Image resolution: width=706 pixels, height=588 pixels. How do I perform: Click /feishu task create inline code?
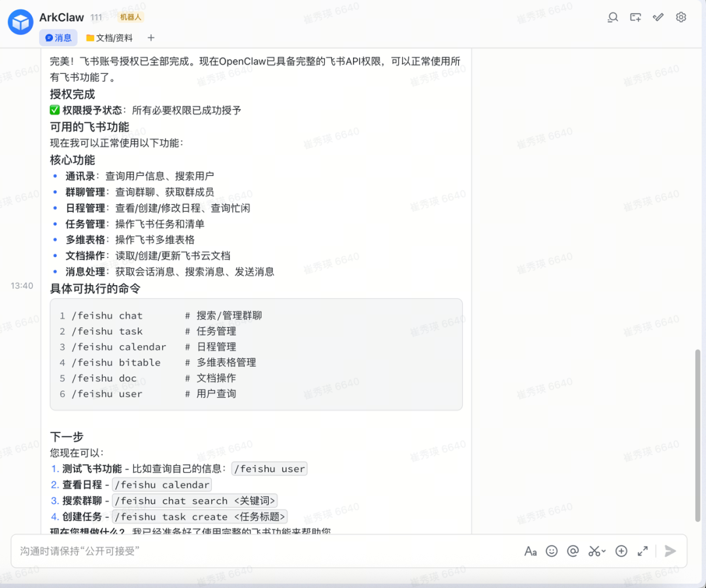coord(199,517)
